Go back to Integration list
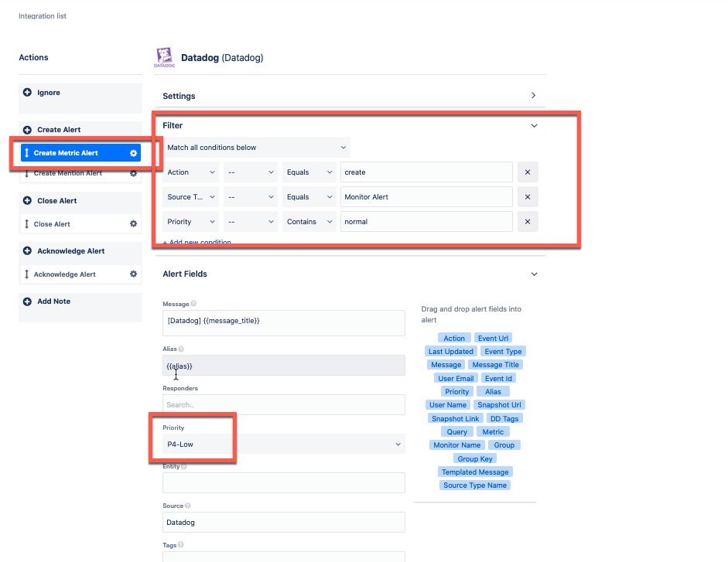 43,15
